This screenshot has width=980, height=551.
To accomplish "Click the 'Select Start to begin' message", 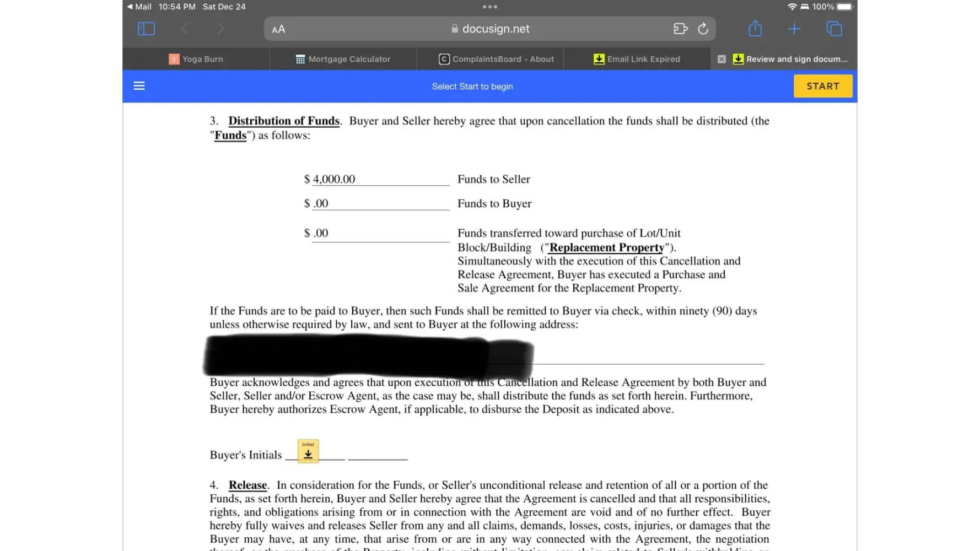I will [472, 87].
